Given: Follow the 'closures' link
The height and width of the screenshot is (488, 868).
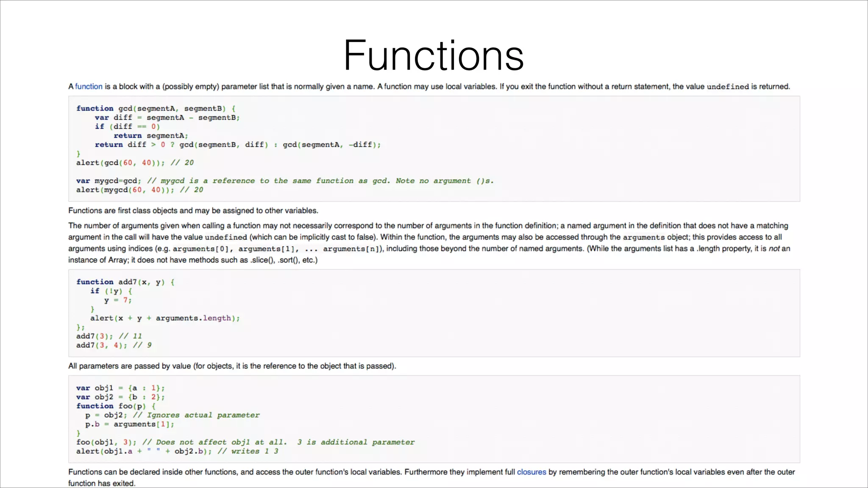Looking at the screenshot, I should 531,472.
